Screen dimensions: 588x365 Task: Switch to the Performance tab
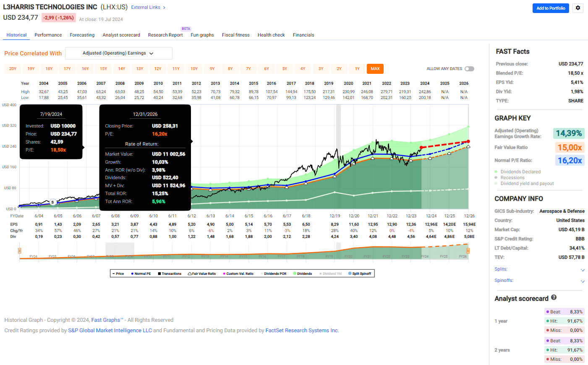click(x=48, y=35)
